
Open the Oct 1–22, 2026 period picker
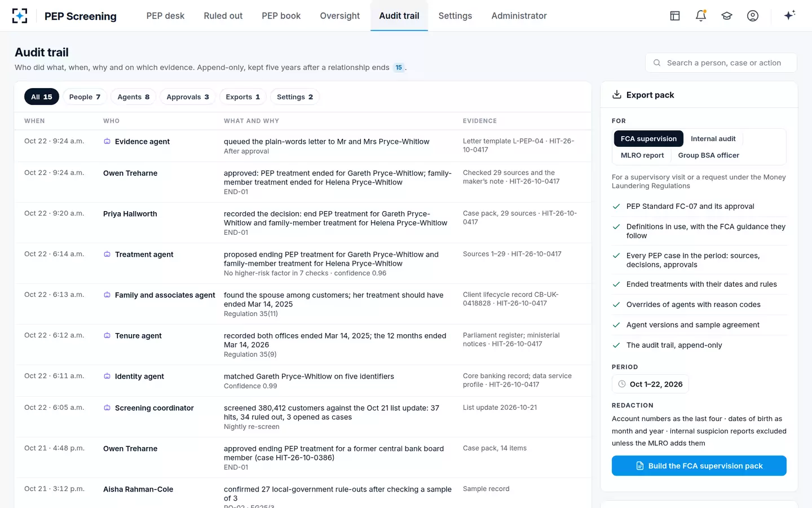650,384
